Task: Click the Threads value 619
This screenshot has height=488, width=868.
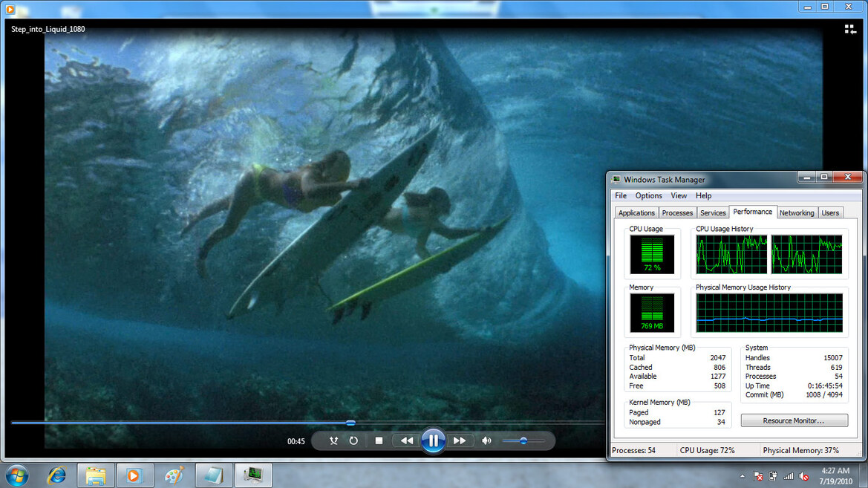Action: click(836, 367)
